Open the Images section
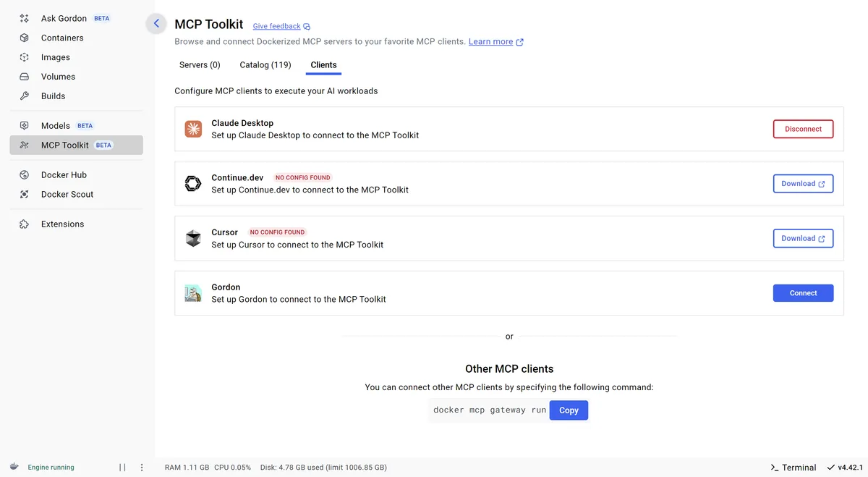 click(76, 57)
